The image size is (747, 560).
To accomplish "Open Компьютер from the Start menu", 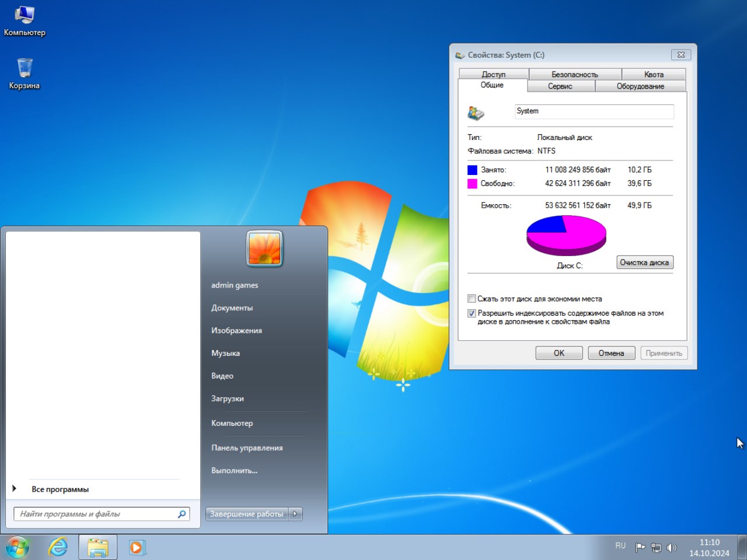I will click(232, 423).
